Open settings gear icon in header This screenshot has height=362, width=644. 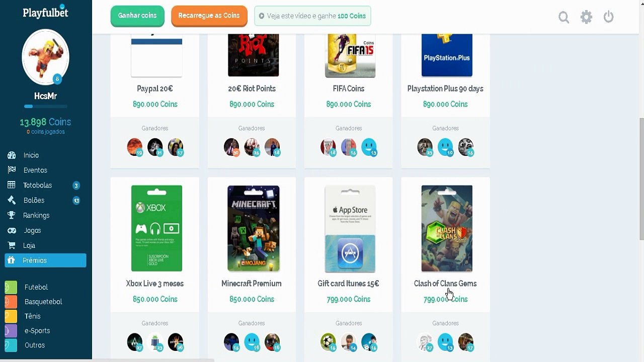coord(586,17)
